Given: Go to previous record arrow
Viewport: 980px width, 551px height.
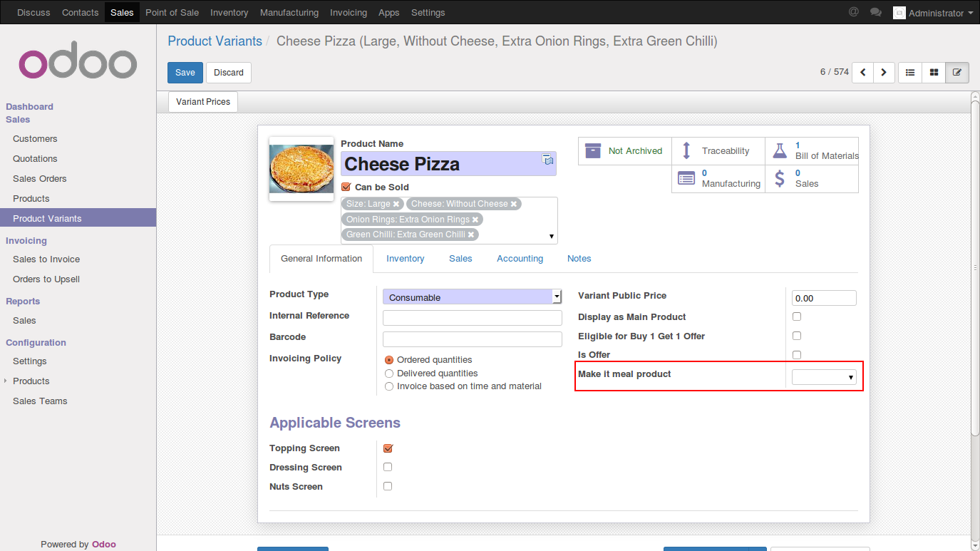Looking at the screenshot, I should click(x=863, y=72).
